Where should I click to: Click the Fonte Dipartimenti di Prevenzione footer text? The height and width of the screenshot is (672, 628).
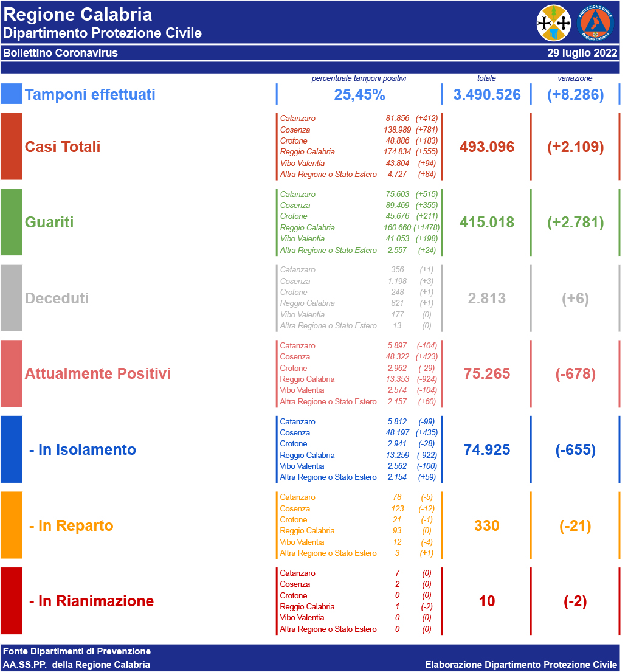pos(77,651)
